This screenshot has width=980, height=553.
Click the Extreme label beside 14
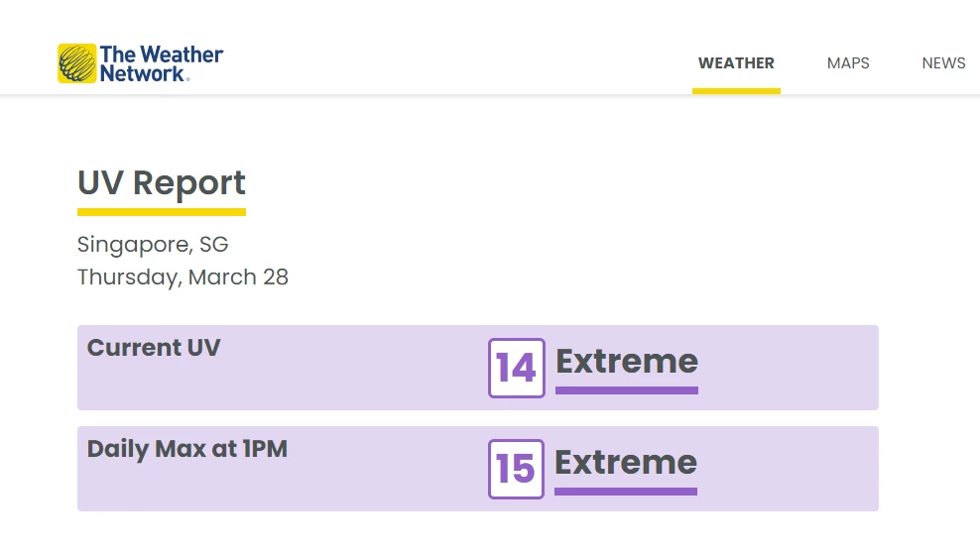[627, 361]
